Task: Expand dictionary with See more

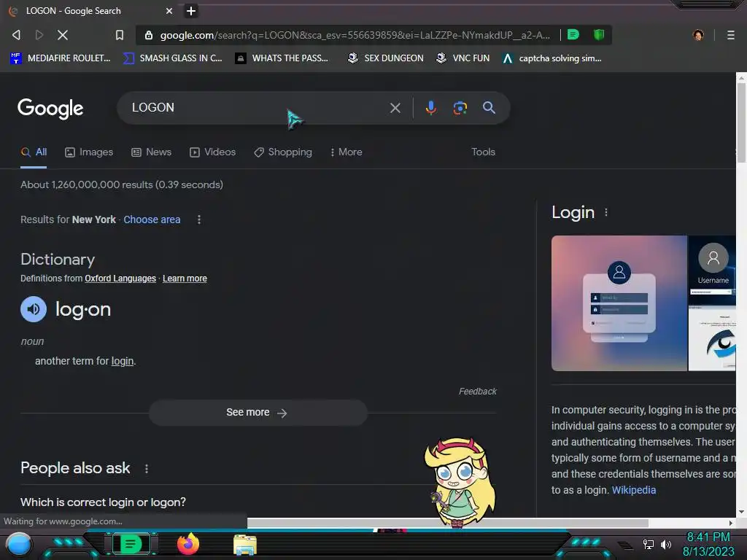Action: [258, 413]
